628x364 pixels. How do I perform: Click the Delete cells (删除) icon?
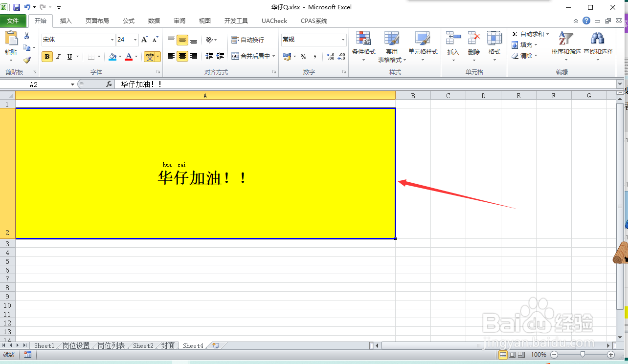474,39
